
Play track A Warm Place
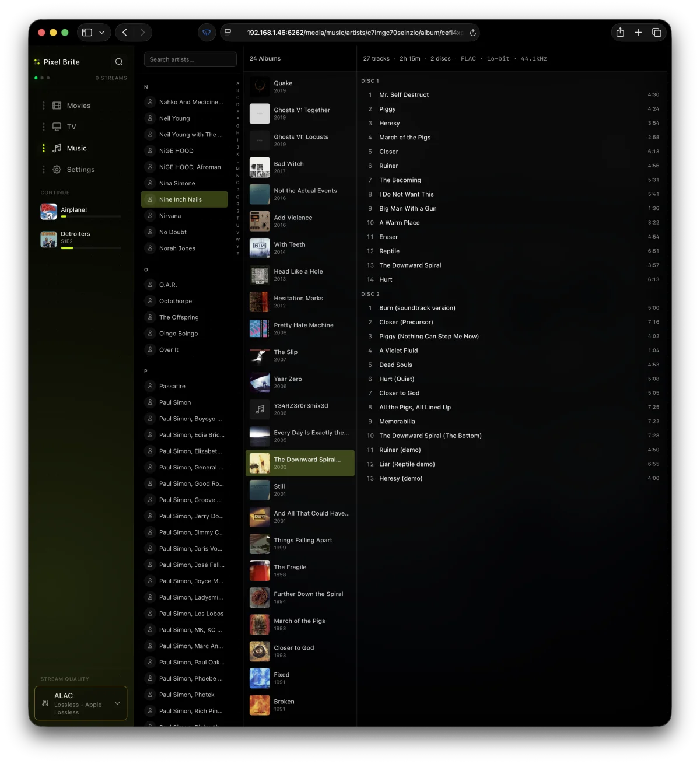[512, 223]
